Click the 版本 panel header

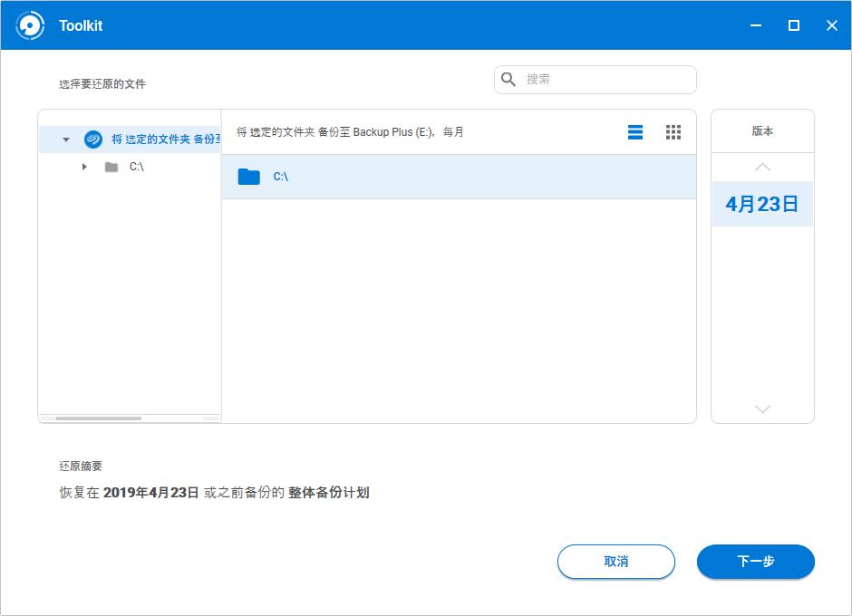pyautogui.click(x=762, y=130)
